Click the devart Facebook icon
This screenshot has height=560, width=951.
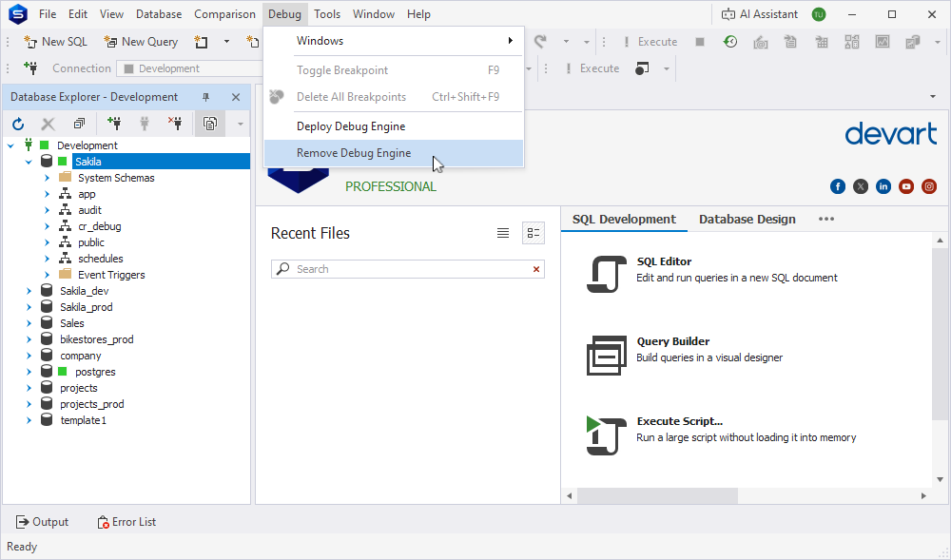tap(838, 186)
